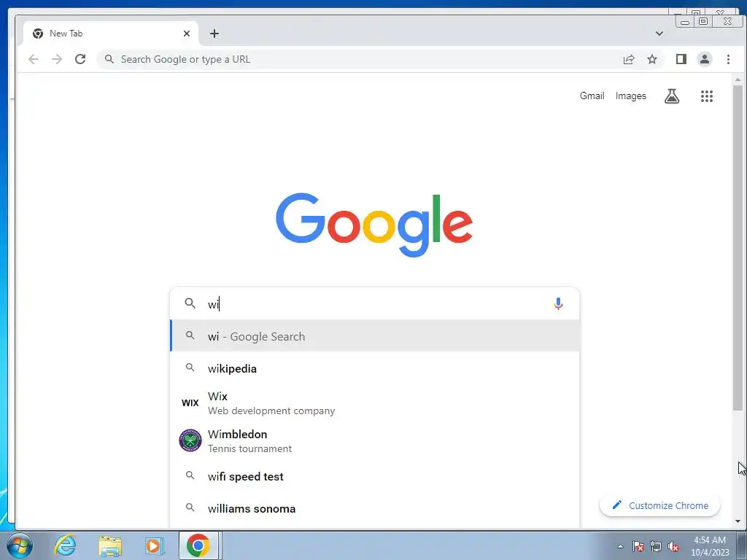Image resolution: width=747 pixels, height=560 pixels.
Task: Start voice search with the microphone
Action: (x=558, y=303)
